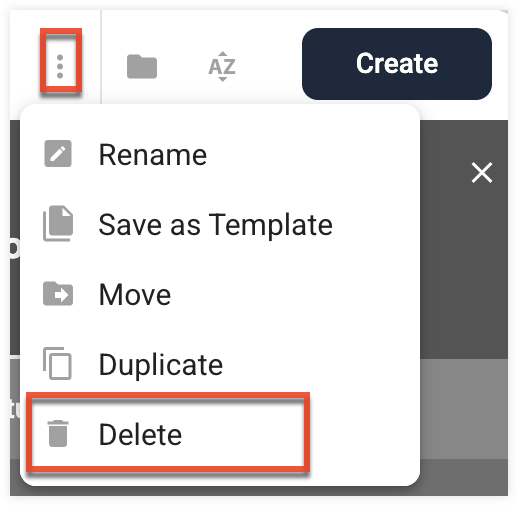Click the dark Create button
Image resolution: width=518 pixels, height=506 pixels.
[x=397, y=64]
